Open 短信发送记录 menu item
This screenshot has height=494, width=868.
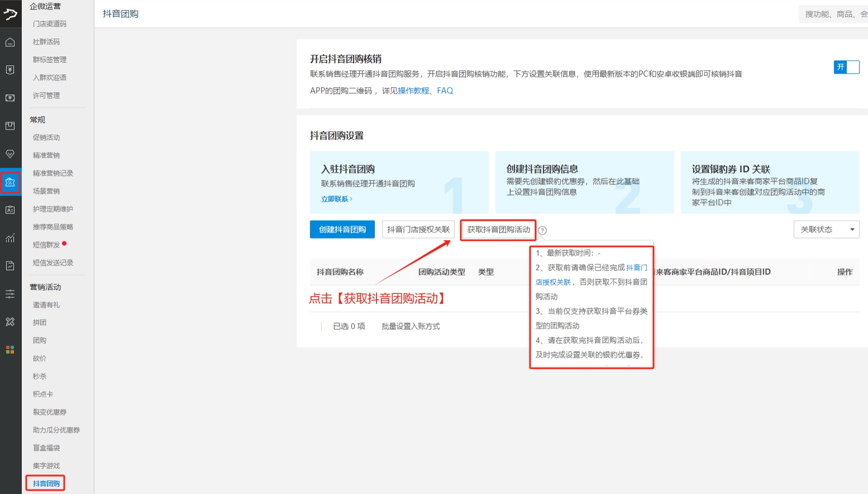pyautogui.click(x=53, y=263)
